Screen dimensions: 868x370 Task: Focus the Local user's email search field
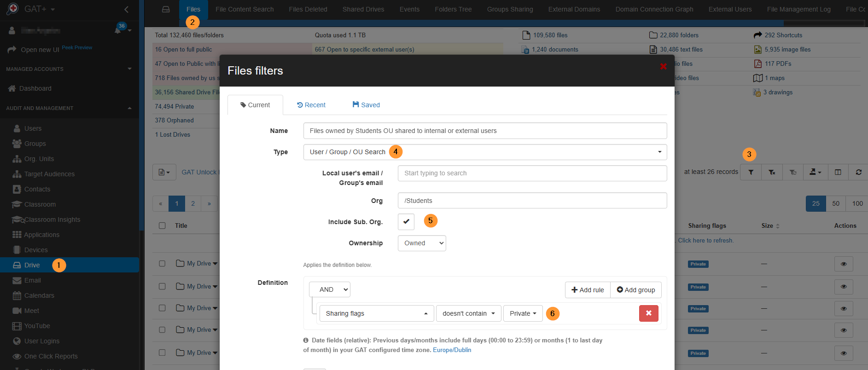[x=532, y=173]
